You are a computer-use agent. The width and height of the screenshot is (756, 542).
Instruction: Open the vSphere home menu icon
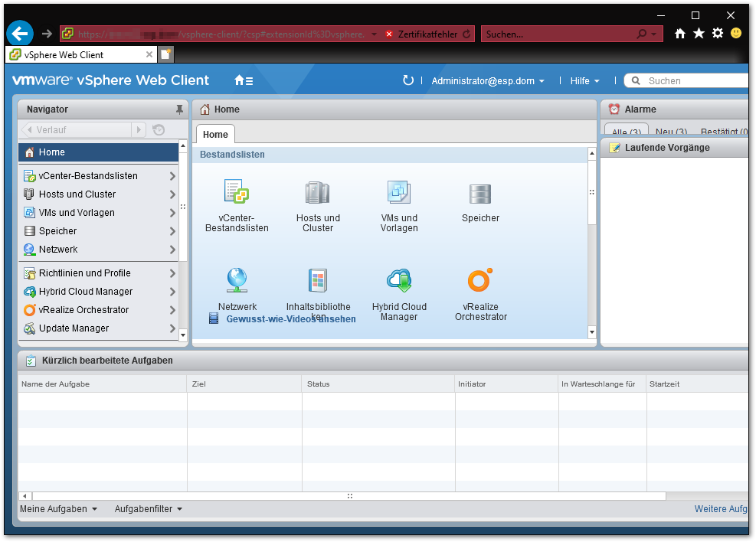243,80
